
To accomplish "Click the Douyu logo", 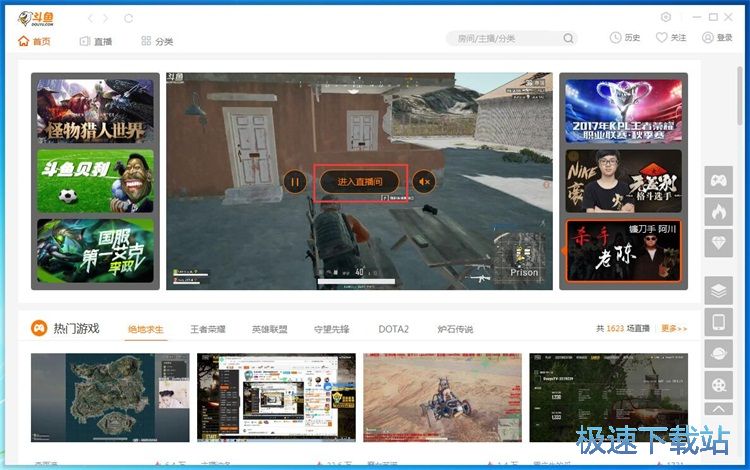I will 36,18.
